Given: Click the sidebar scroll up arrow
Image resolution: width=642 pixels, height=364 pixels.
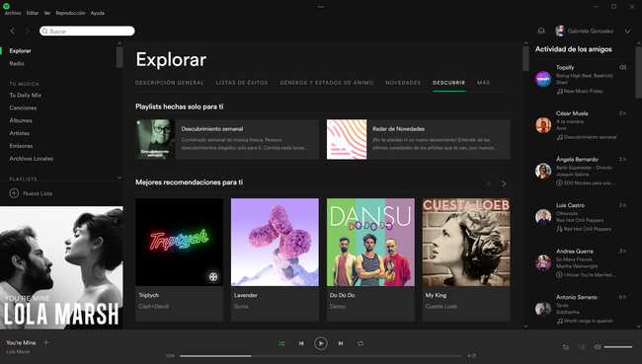Looking at the screenshot, I should pyautogui.click(x=120, y=43).
